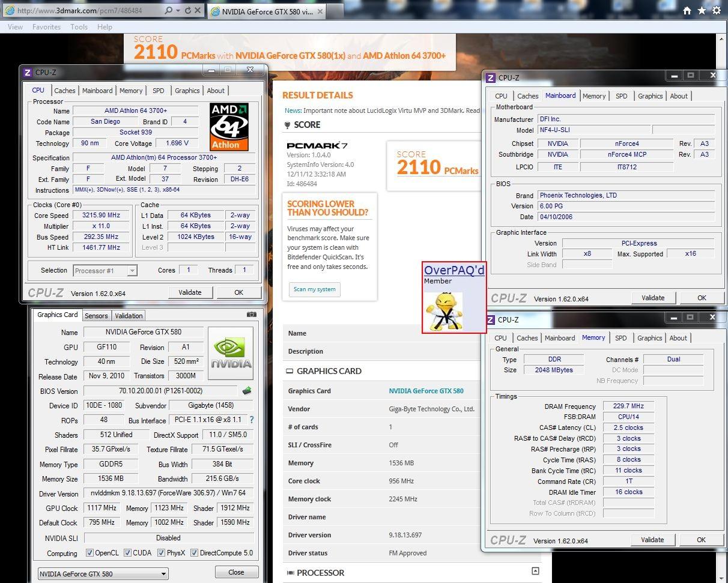The height and width of the screenshot is (583, 728).
Task: Click the scrollbar up arrow
Action: (721, 39)
